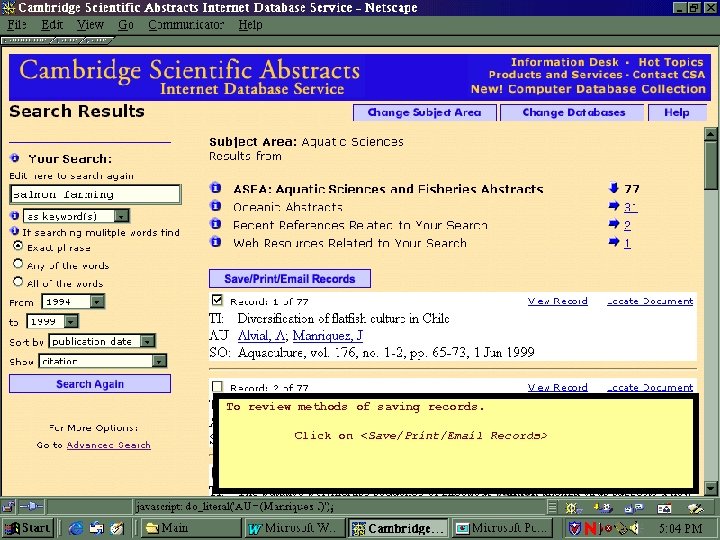This screenshot has height=540, width=720.
Task: Click the right arrow for Recent References count
Action: [614, 224]
